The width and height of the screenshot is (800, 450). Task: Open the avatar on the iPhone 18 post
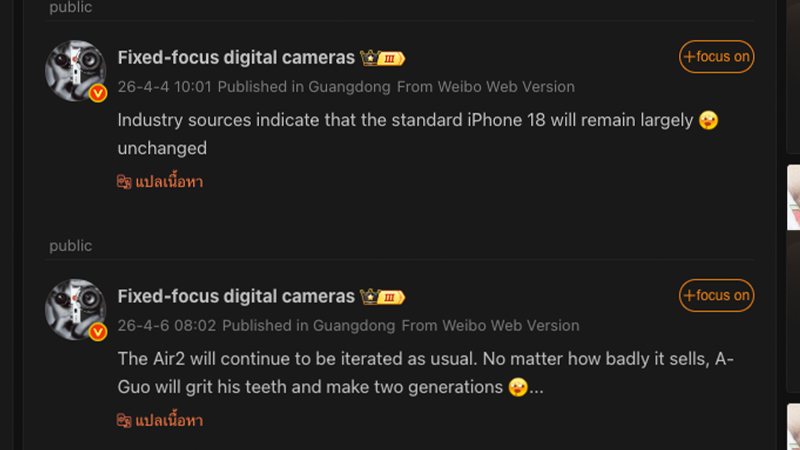75,70
